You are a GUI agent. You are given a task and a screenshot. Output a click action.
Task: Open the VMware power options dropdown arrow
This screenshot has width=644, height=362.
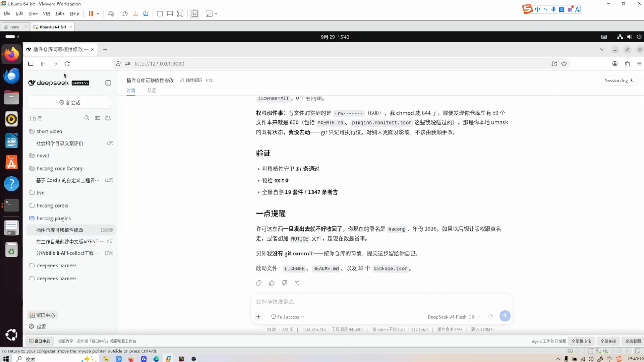click(98, 14)
